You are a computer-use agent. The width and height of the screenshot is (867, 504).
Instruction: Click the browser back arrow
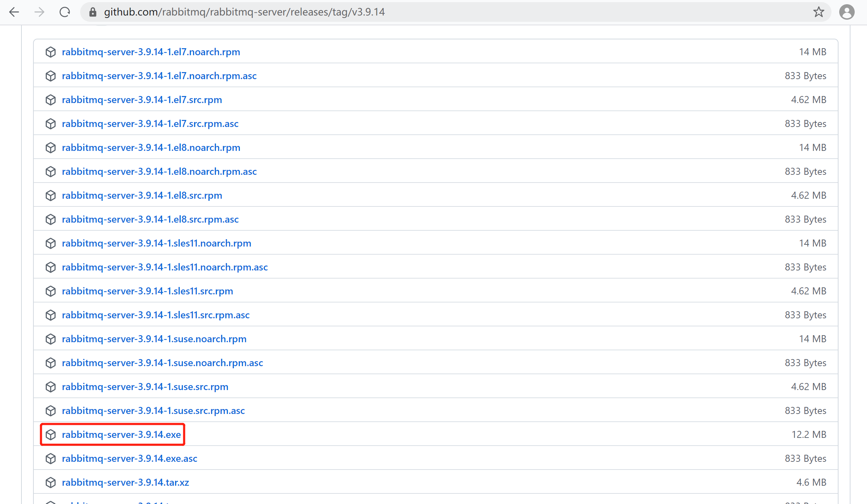(x=14, y=12)
